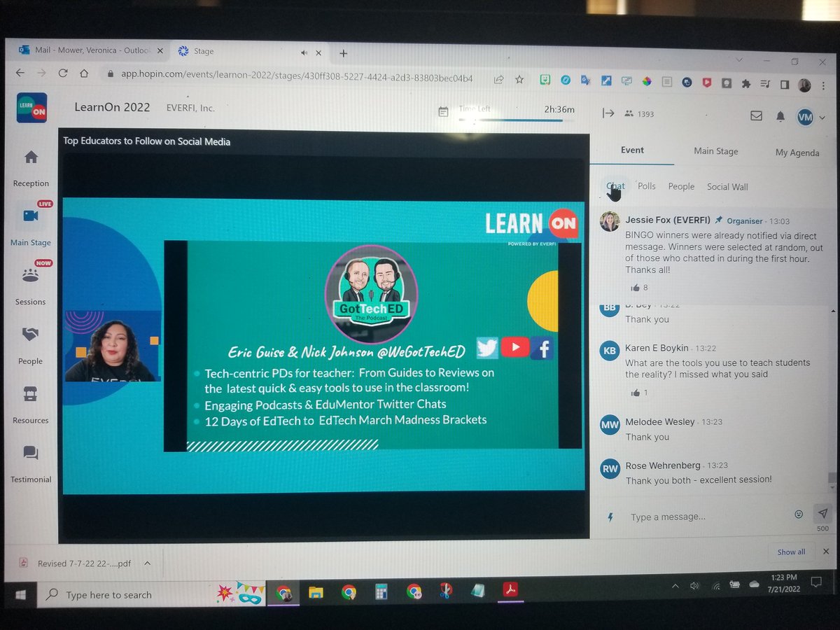Go back in browser
840x630 pixels.
20,73
